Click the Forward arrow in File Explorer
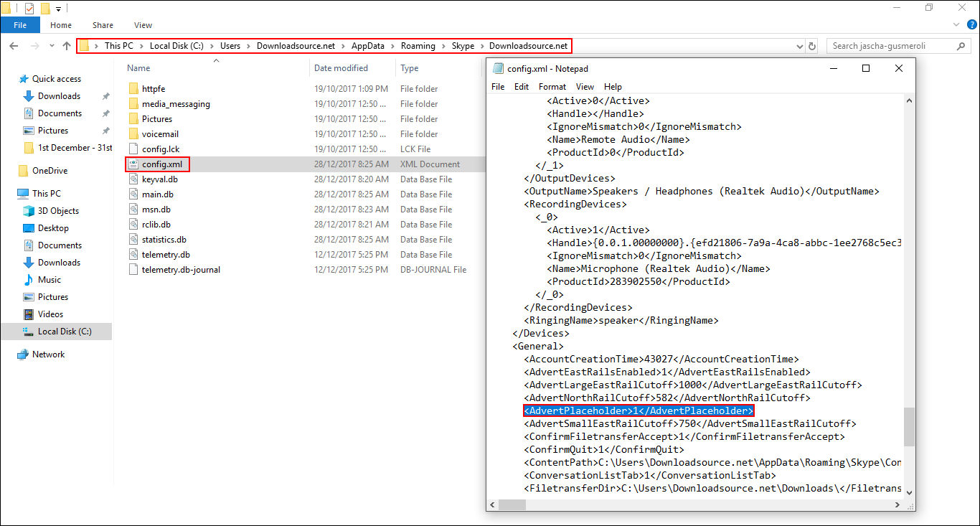 (x=35, y=46)
